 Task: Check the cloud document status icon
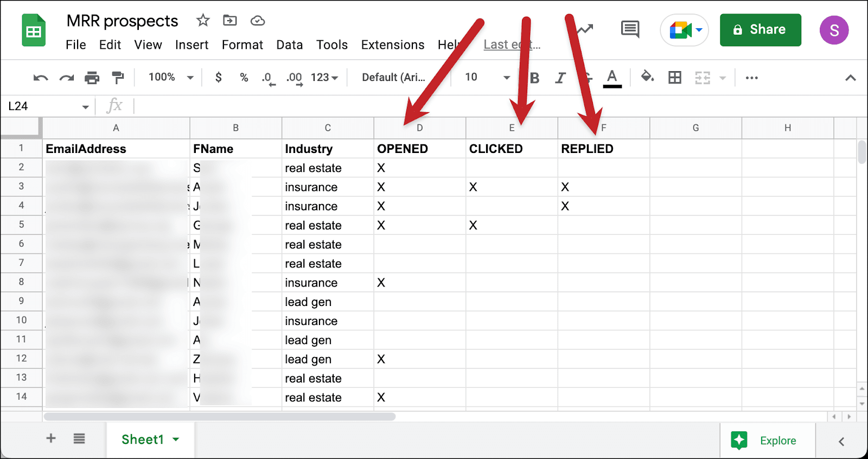[x=257, y=21]
